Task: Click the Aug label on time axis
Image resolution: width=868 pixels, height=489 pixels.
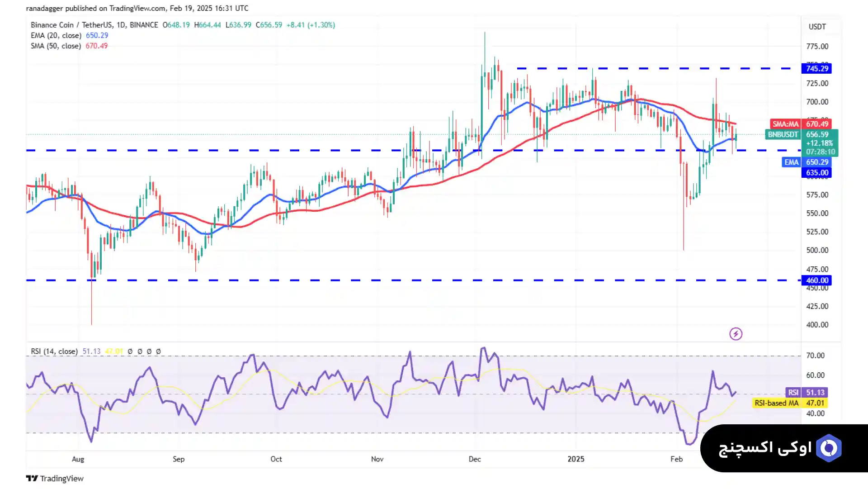Action: pyautogui.click(x=78, y=459)
